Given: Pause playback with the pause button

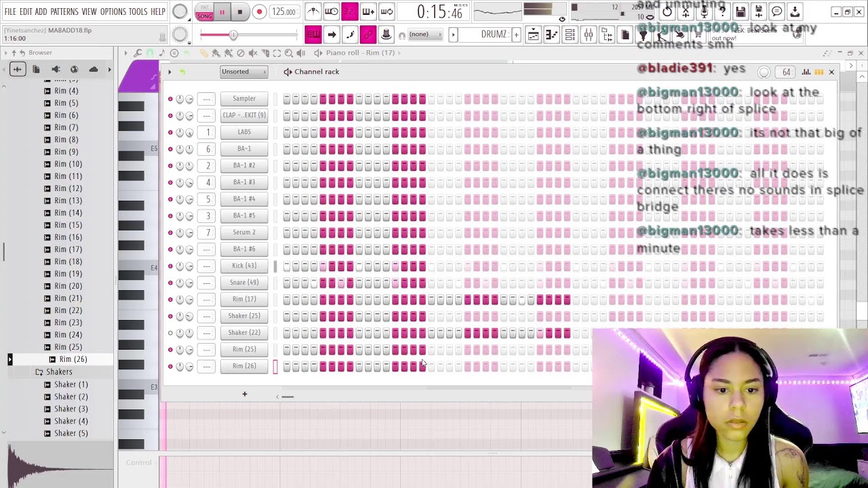Looking at the screenshot, I should click(x=222, y=12).
